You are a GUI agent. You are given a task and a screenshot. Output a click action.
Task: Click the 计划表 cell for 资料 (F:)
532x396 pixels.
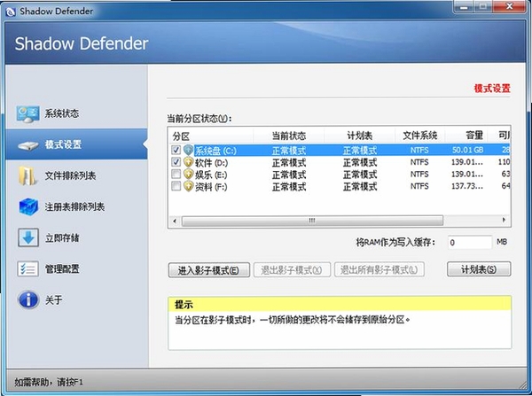point(360,186)
